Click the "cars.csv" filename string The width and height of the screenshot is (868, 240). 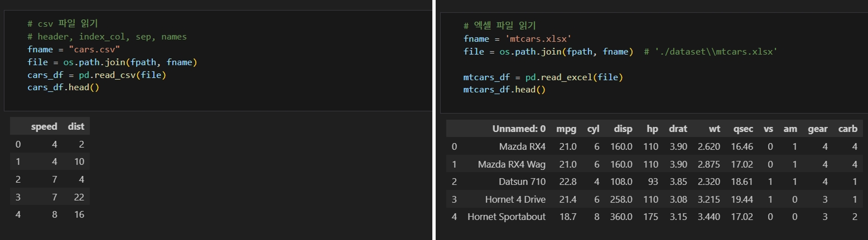[x=94, y=50]
